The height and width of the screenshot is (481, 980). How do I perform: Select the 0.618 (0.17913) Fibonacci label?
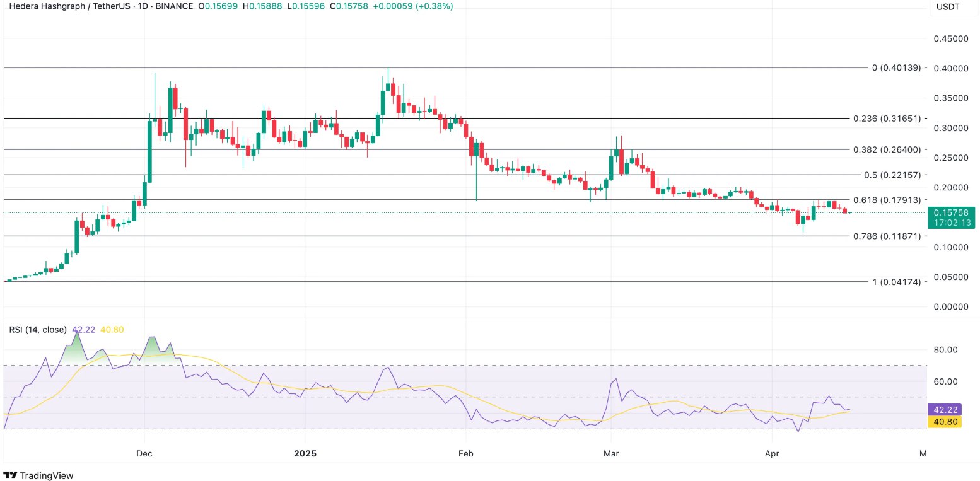click(887, 200)
